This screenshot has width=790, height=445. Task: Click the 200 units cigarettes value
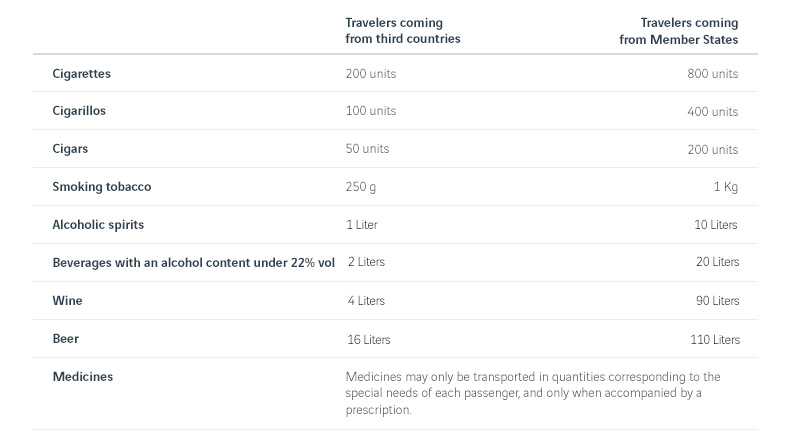pyautogui.click(x=371, y=74)
